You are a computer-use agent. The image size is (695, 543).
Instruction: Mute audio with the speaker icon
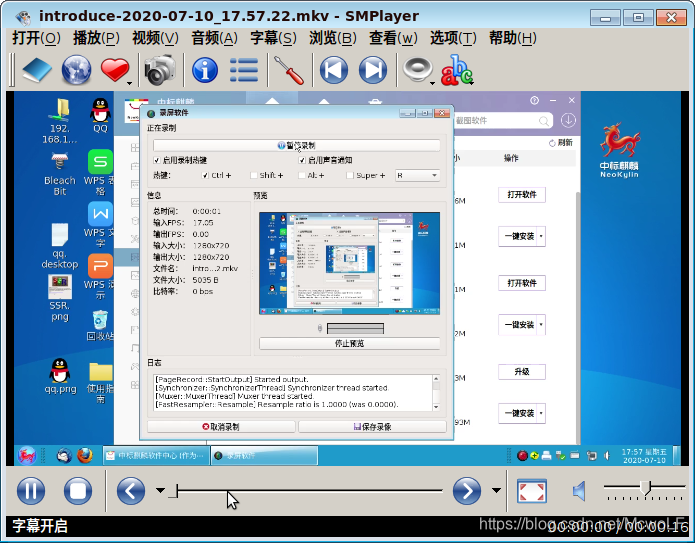pos(579,491)
